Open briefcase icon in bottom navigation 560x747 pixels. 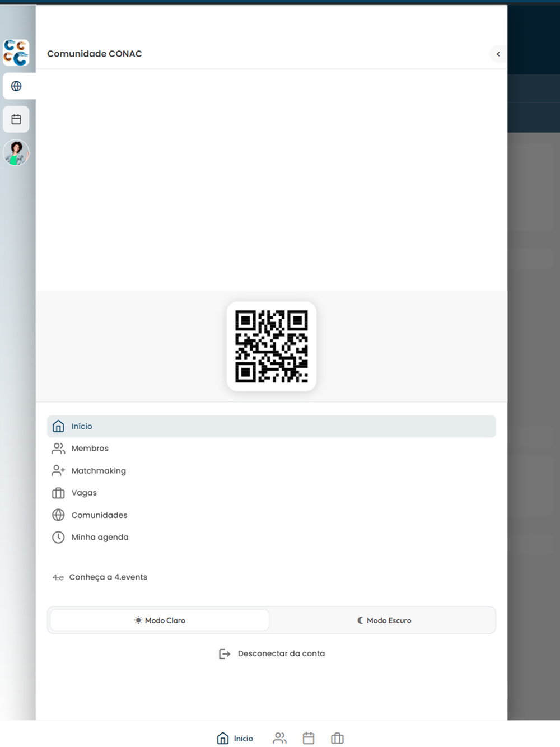point(337,738)
